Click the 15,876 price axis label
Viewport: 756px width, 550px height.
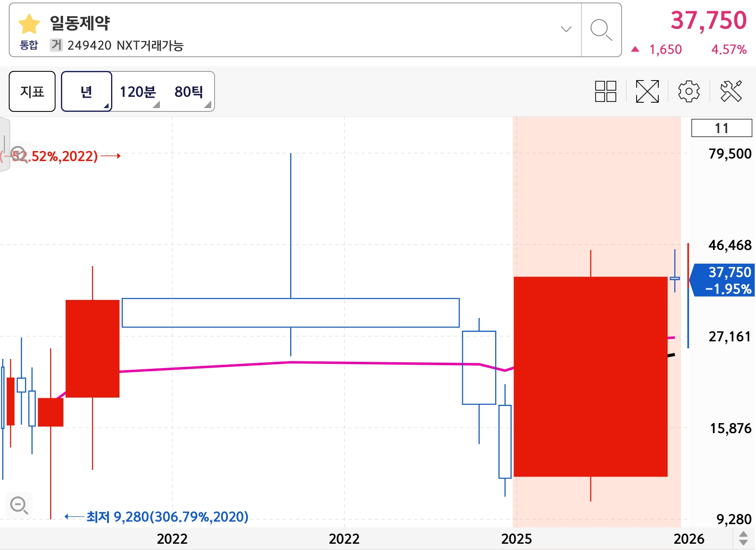pos(731,429)
